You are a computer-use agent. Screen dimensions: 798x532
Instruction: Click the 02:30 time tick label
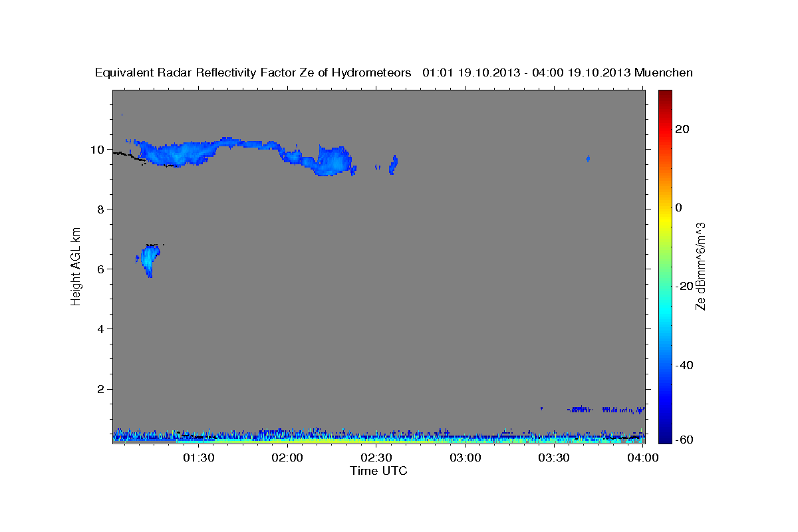(x=376, y=458)
